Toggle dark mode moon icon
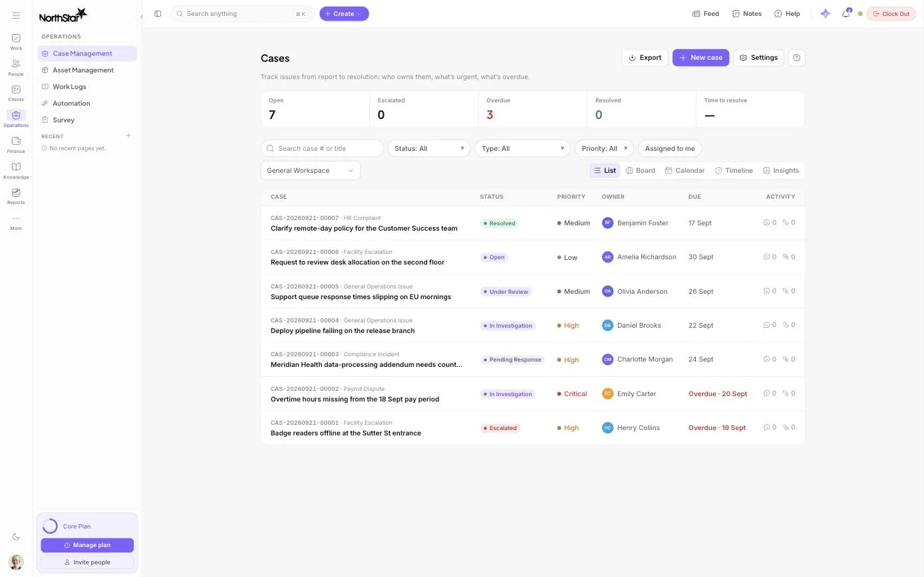The width and height of the screenshot is (924, 577). [x=16, y=537]
